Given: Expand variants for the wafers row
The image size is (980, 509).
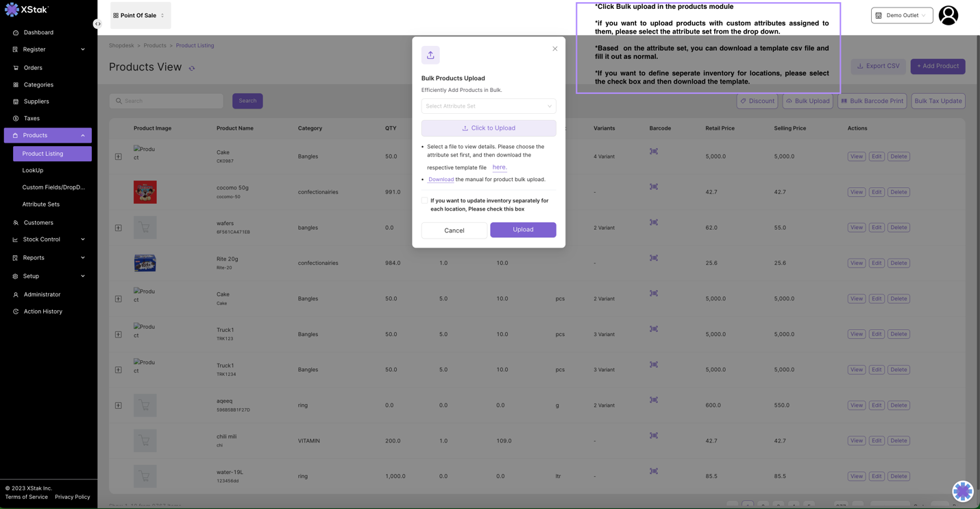Looking at the screenshot, I should tap(119, 228).
